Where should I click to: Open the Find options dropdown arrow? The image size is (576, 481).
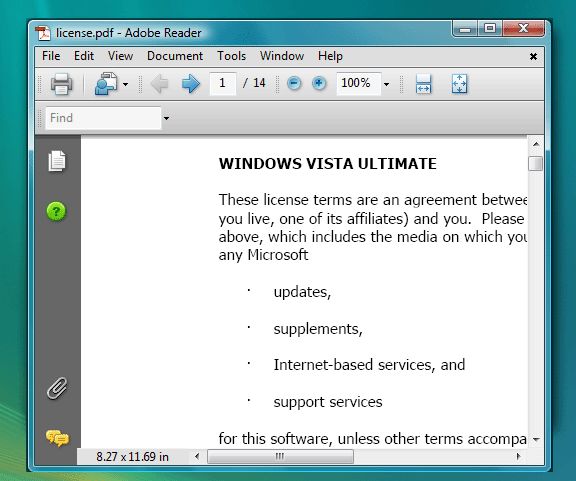point(166,118)
